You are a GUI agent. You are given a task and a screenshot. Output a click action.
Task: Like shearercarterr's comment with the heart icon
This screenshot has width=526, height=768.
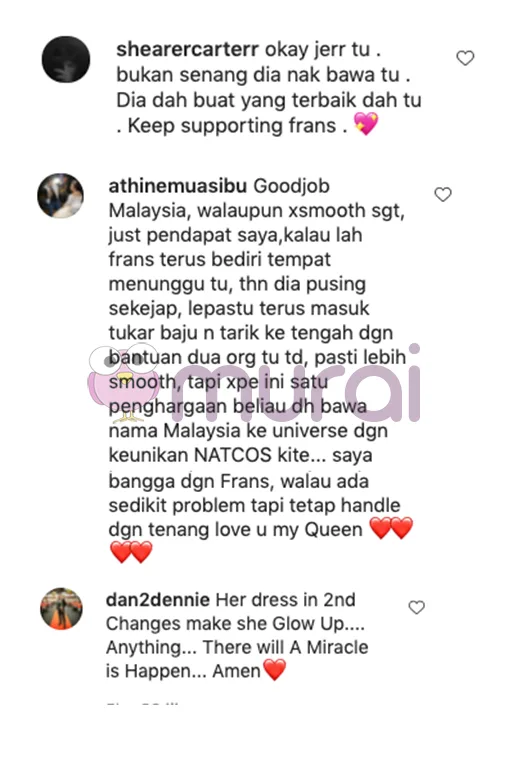tap(465, 58)
